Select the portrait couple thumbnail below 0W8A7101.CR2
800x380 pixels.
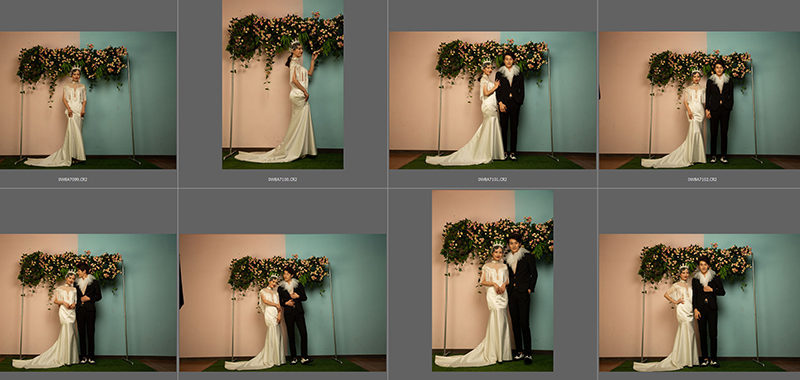492,281
